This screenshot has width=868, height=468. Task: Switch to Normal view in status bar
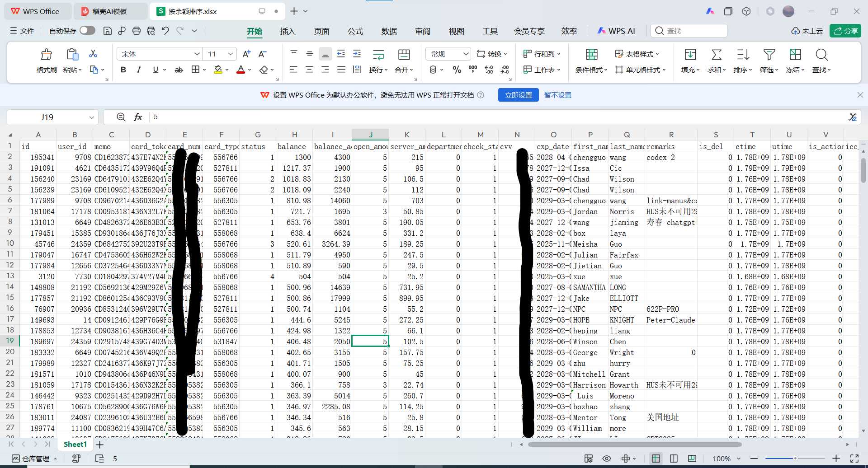(656, 459)
